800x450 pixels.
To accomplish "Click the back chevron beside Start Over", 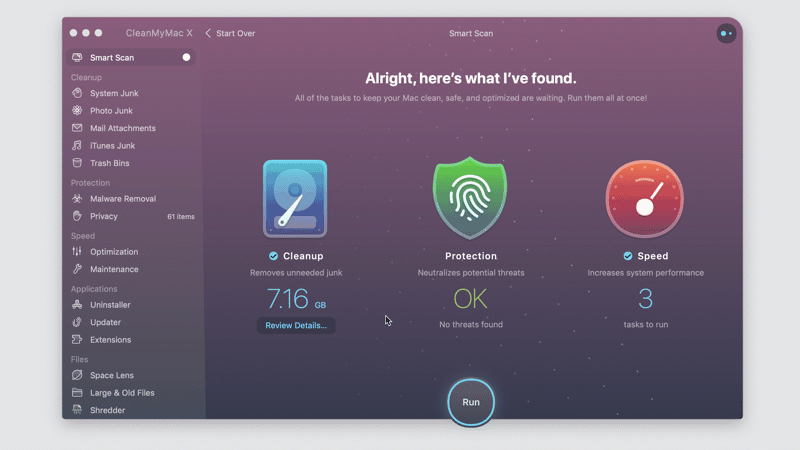I will (x=208, y=33).
